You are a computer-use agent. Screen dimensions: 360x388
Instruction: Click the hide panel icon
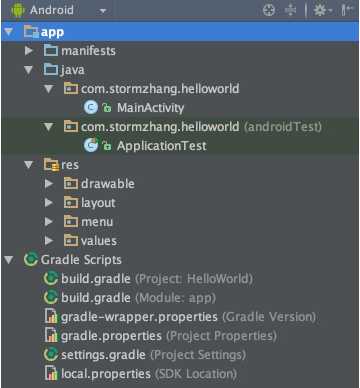click(346, 10)
